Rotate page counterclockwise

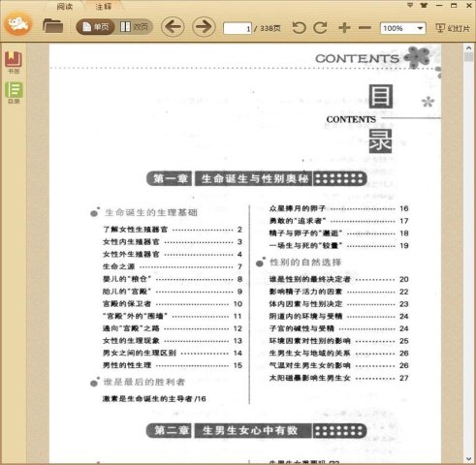click(299, 28)
